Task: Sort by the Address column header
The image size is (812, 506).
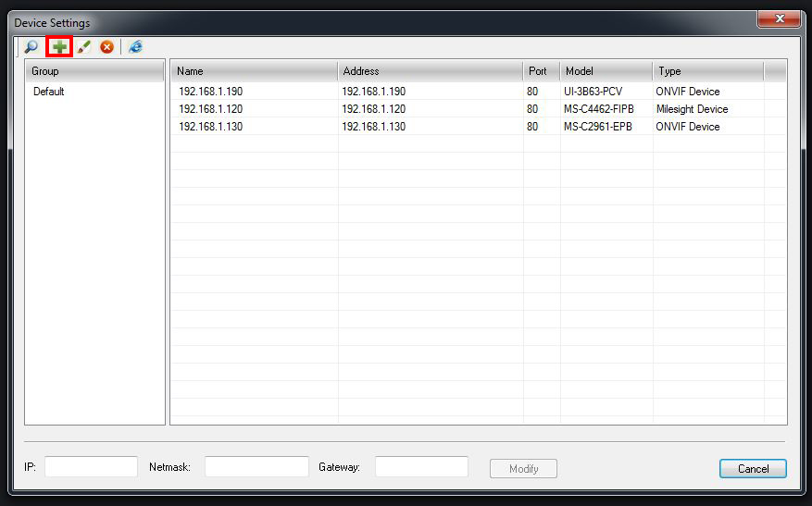Action: 431,71
